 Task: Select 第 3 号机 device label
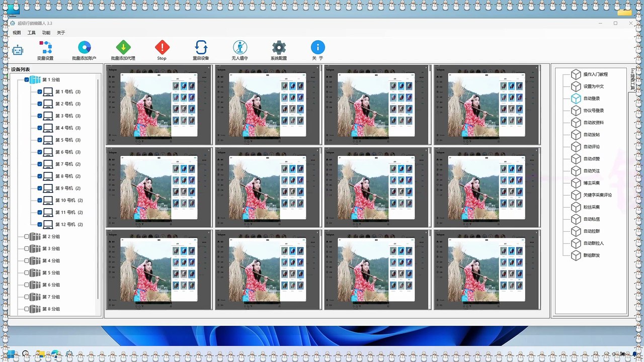tap(68, 116)
